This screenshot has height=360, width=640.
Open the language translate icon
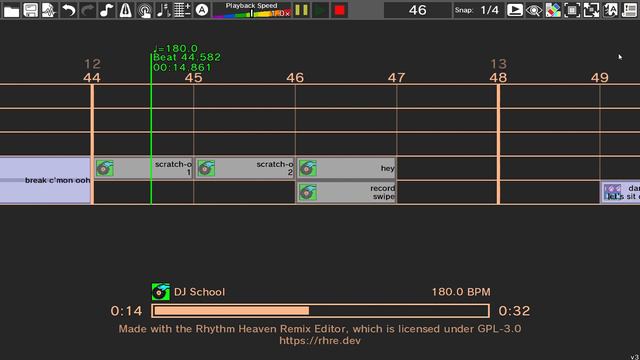point(611,10)
